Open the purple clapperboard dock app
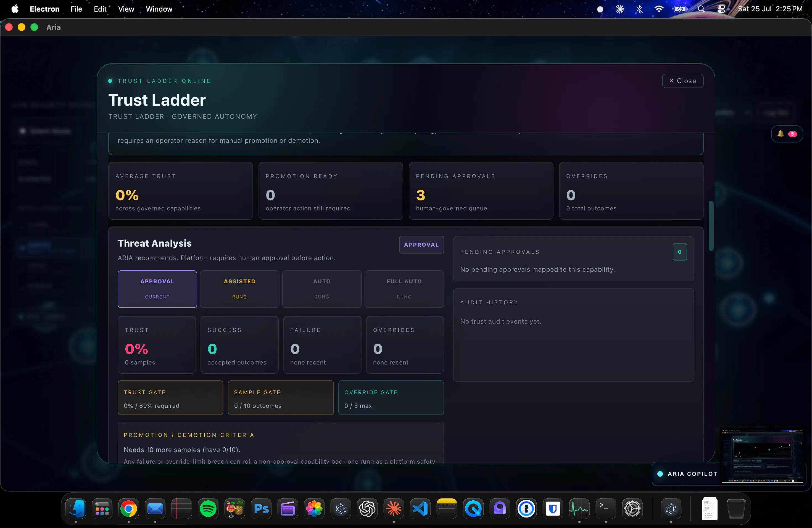 point(288,509)
